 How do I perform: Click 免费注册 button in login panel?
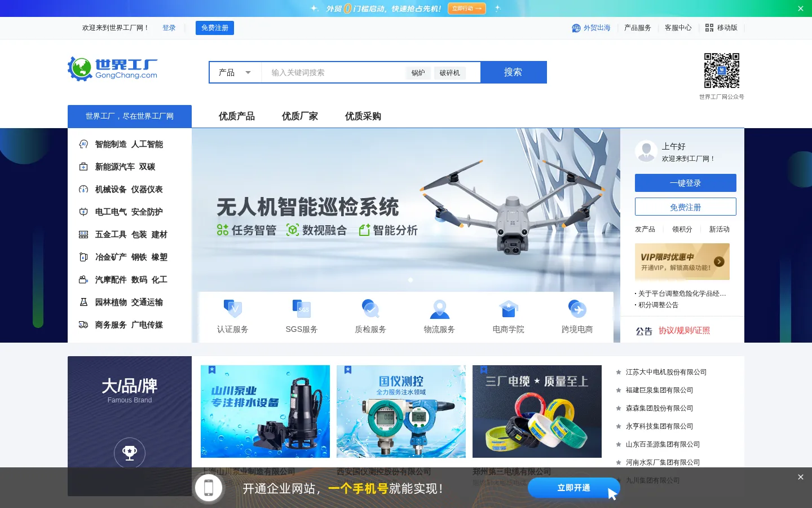click(686, 207)
